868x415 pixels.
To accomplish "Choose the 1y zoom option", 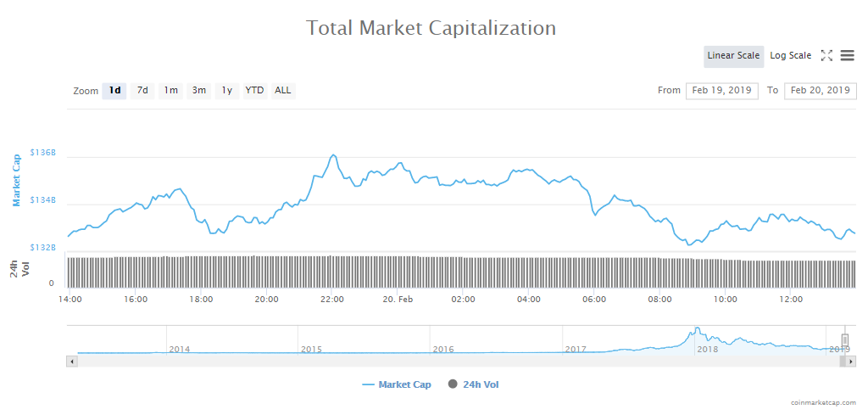I will pos(227,90).
